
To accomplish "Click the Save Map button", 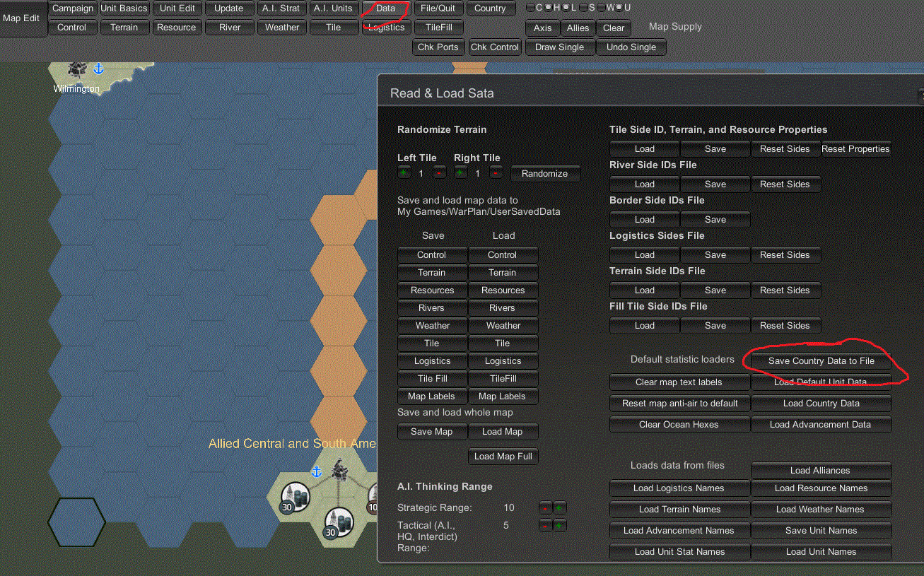I will coord(432,432).
